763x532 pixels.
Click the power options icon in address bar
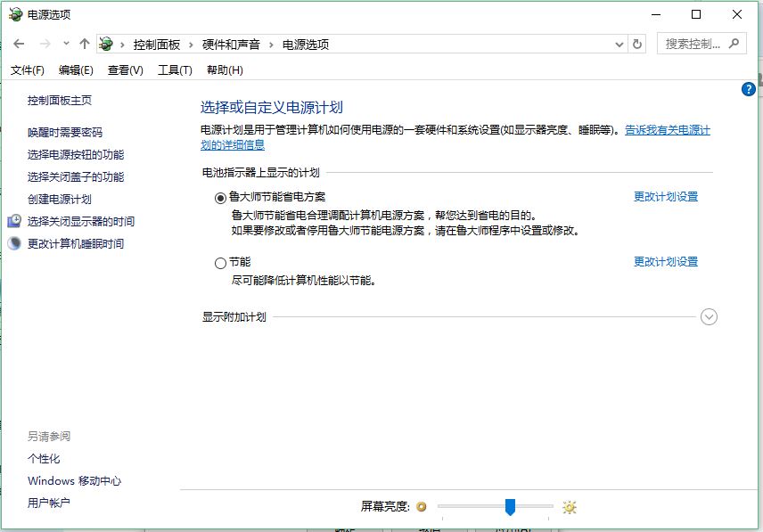[106, 45]
